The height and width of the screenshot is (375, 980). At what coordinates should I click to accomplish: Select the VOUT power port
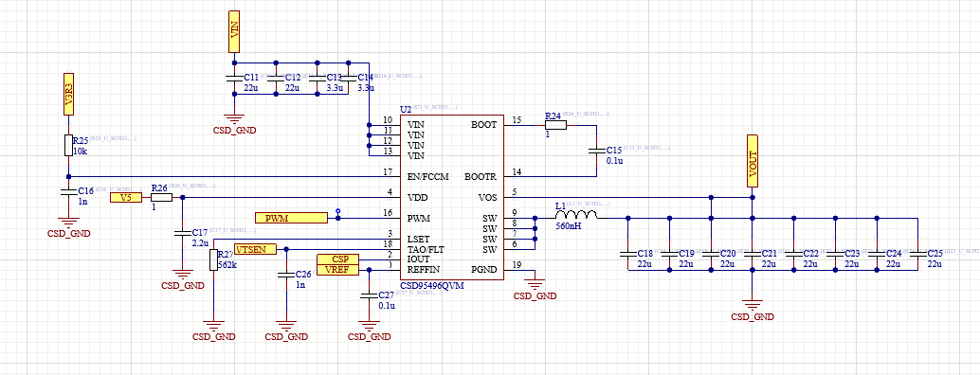click(x=753, y=161)
